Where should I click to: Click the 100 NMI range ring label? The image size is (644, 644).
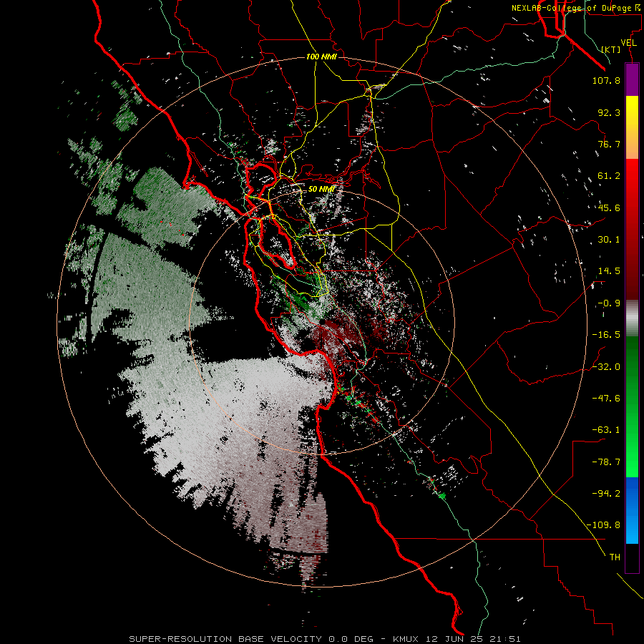click(x=321, y=57)
